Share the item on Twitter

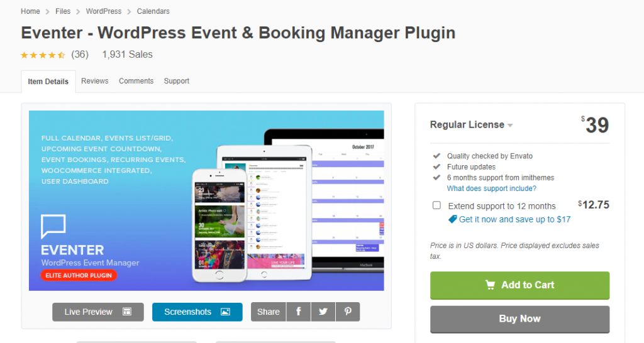pyautogui.click(x=323, y=312)
